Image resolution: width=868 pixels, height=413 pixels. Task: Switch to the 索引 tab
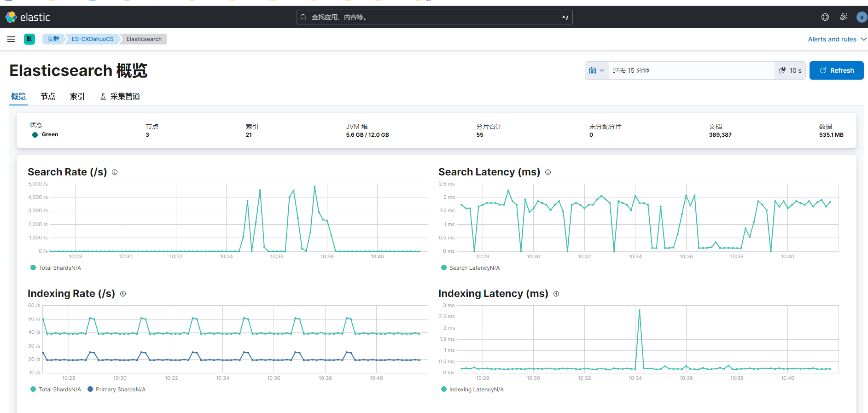pyautogui.click(x=77, y=96)
